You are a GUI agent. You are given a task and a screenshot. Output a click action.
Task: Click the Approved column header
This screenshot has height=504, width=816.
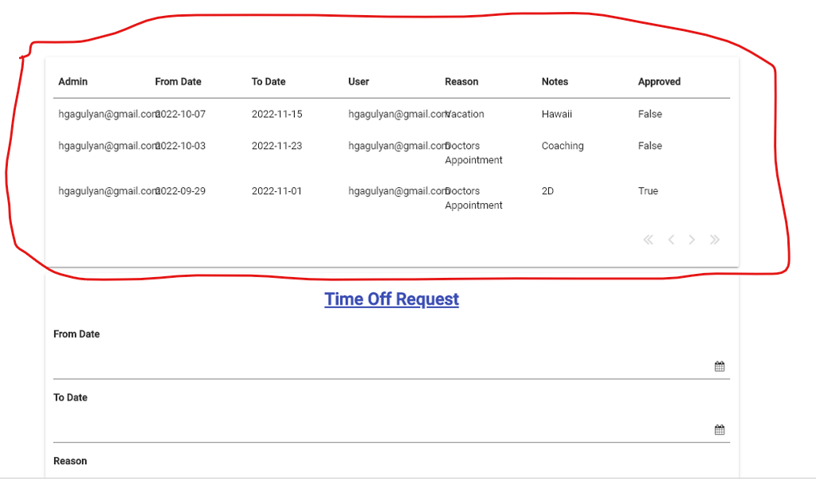659,81
